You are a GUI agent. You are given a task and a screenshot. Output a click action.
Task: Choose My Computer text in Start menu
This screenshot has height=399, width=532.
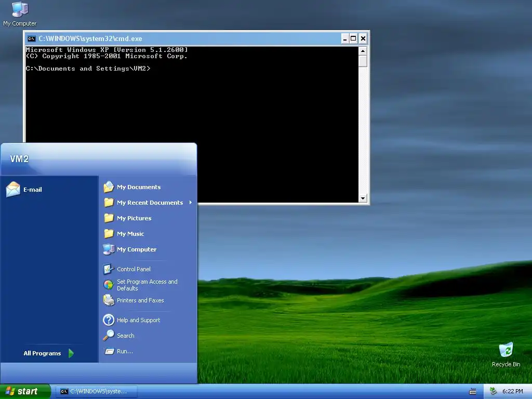click(x=137, y=249)
